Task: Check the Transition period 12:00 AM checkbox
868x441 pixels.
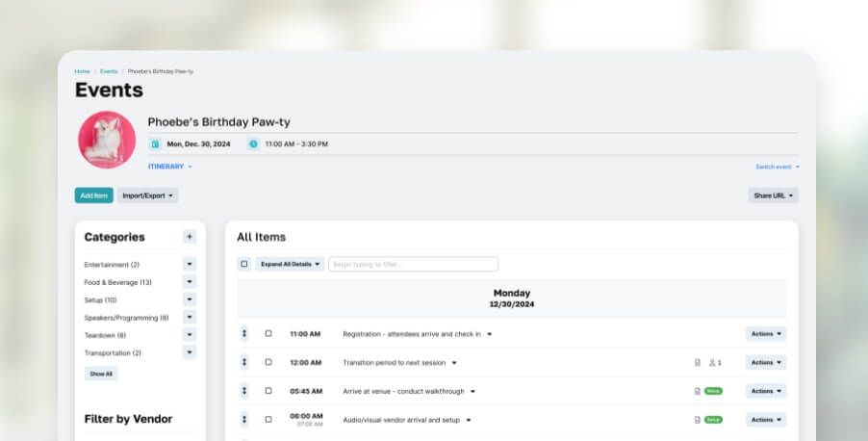Action: click(x=268, y=362)
